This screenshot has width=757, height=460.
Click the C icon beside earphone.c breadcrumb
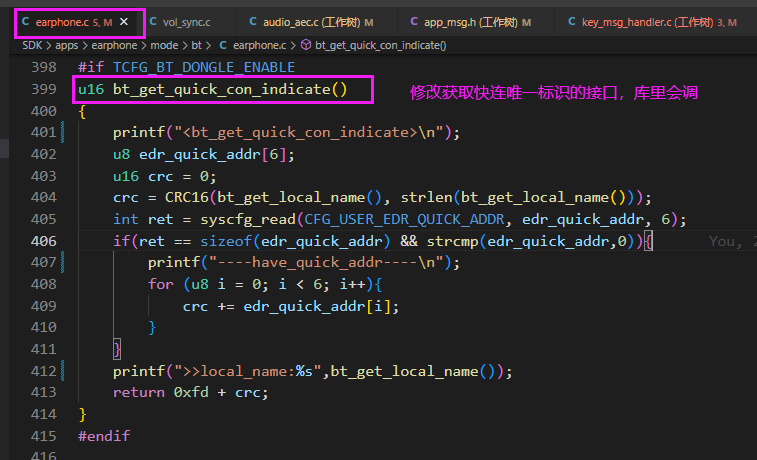[x=223, y=45]
